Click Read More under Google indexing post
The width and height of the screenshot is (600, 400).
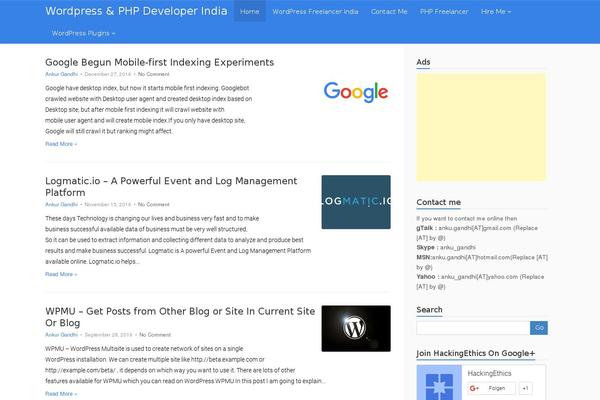61,144
